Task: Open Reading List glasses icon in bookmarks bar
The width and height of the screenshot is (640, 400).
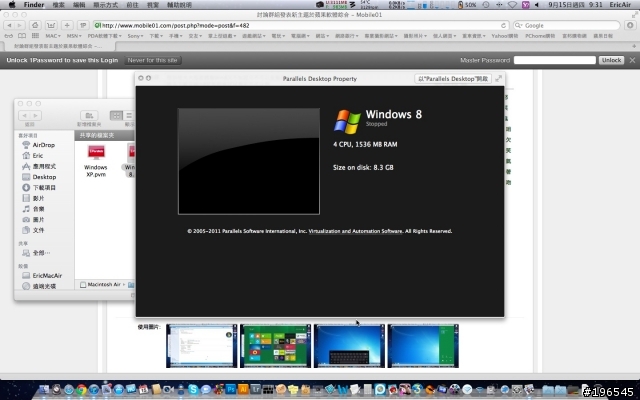Action: tap(9, 36)
